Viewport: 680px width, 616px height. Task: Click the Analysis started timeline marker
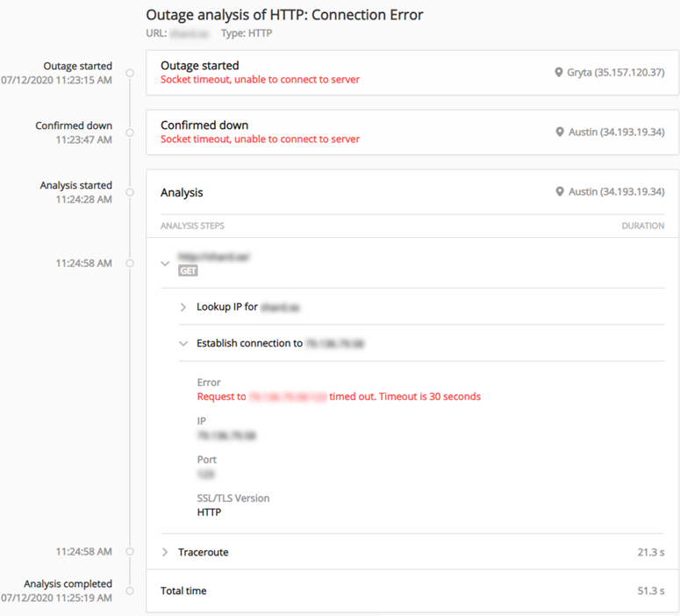pos(130,192)
